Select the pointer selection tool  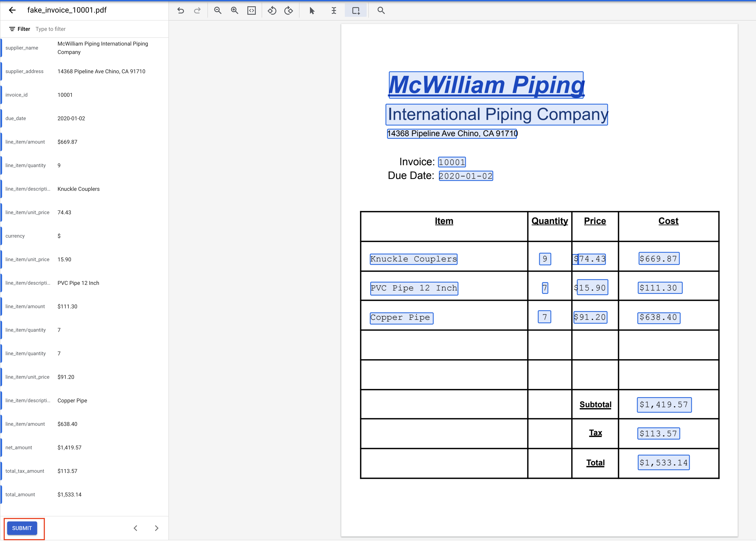tap(311, 10)
